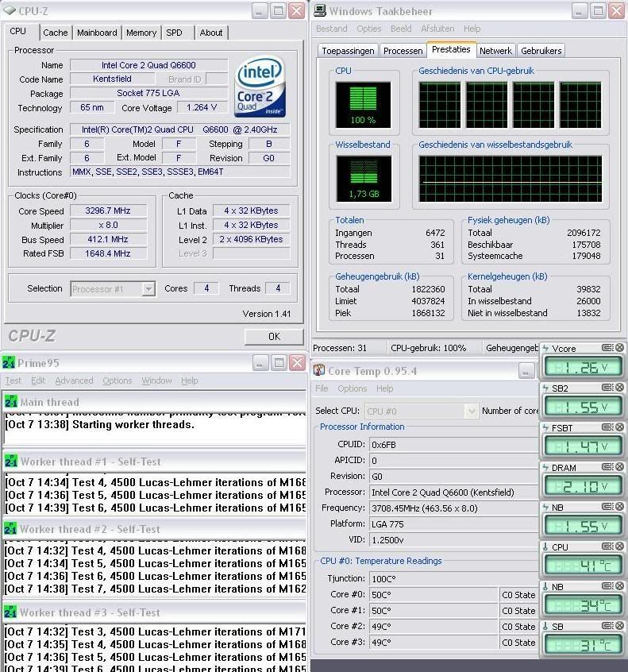Click the CPU usage meter showing 100 %

(x=364, y=105)
